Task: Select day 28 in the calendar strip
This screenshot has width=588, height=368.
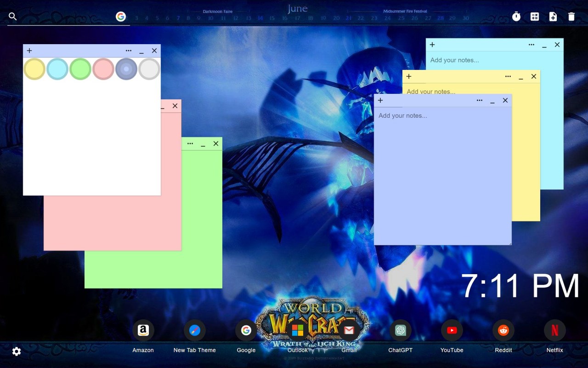Action: click(x=441, y=18)
